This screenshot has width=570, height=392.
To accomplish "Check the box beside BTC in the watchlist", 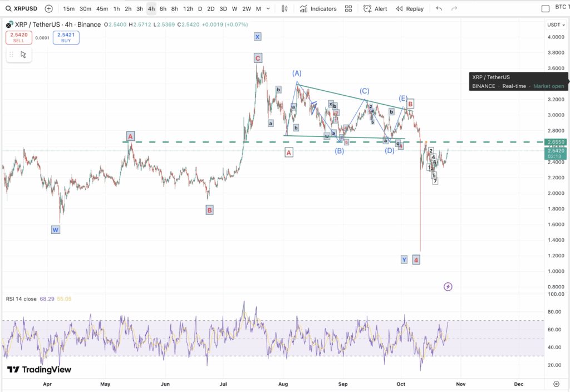I will (546, 8).
